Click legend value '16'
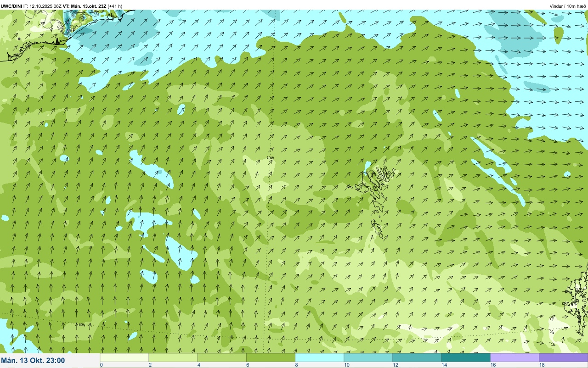The image size is (588, 368). 492,365
